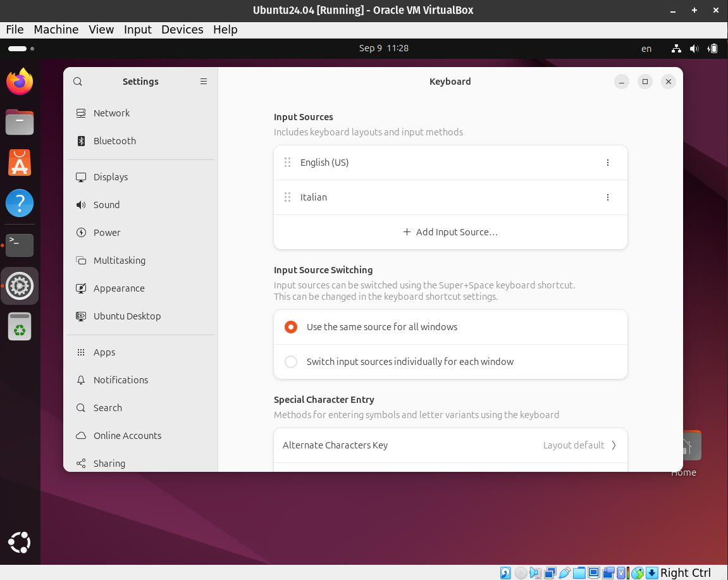Open Ubuntu App Center from dock
This screenshot has width=728, height=580.
click(x=20, y=163)
